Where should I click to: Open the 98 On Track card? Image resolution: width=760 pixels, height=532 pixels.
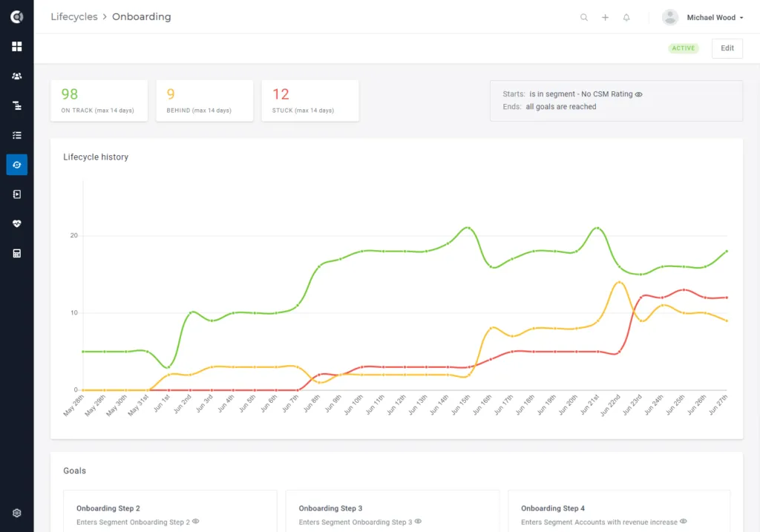point(99,101)
